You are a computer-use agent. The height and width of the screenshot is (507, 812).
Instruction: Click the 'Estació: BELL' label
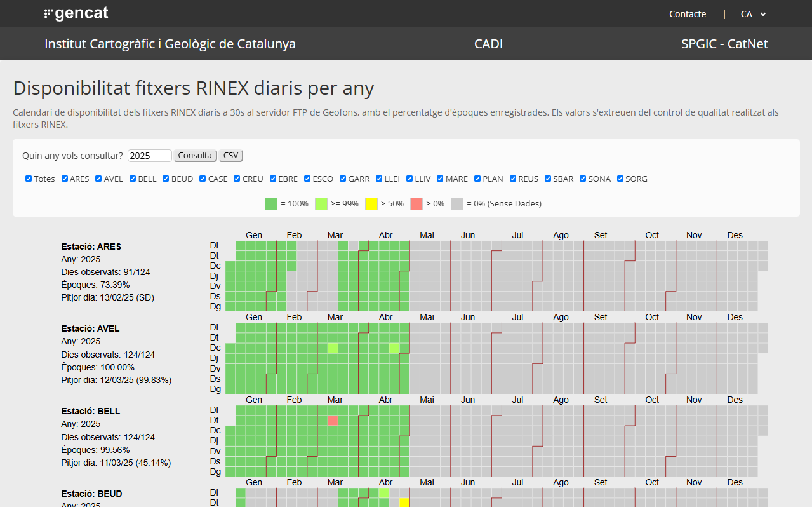(x=91, y=411)
